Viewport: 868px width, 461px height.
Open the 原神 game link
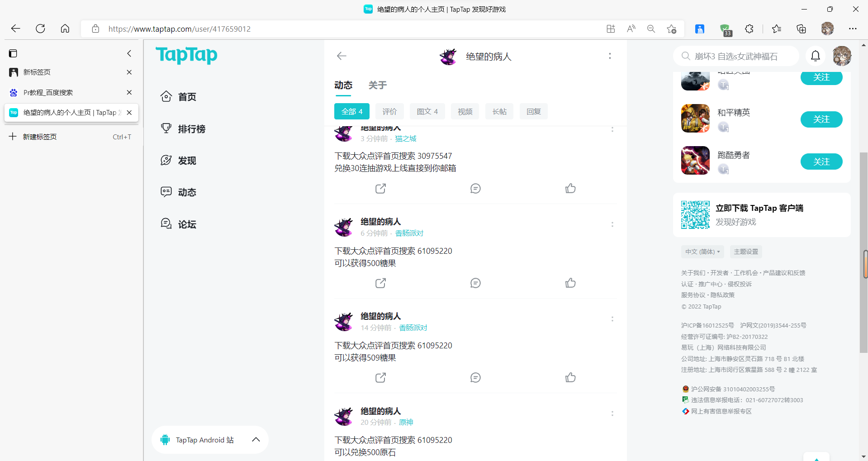click(x=406, y=422)
